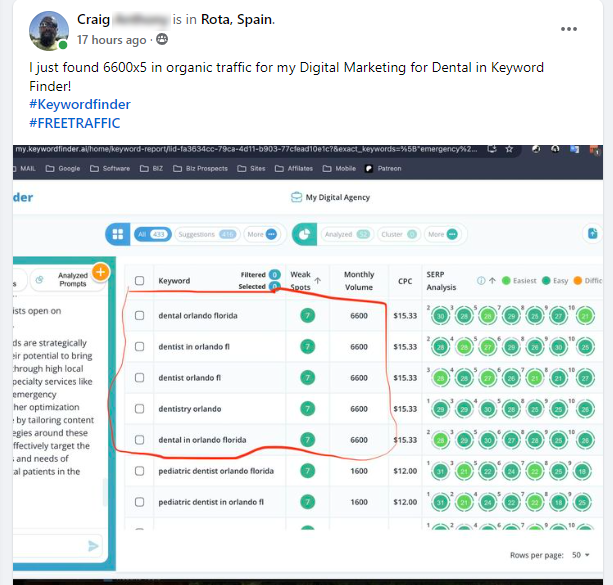Check the box for dental orlando florida
Screen dimensions: 613x585
click(140, 316)
